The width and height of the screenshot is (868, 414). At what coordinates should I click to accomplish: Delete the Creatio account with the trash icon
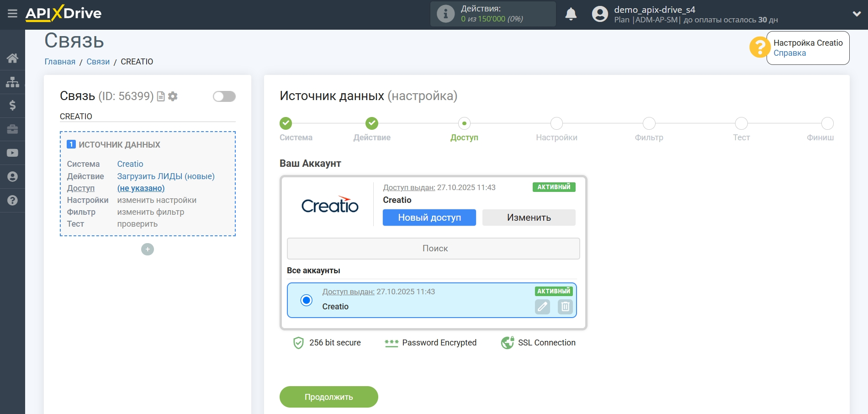click(x=565, y=307)
